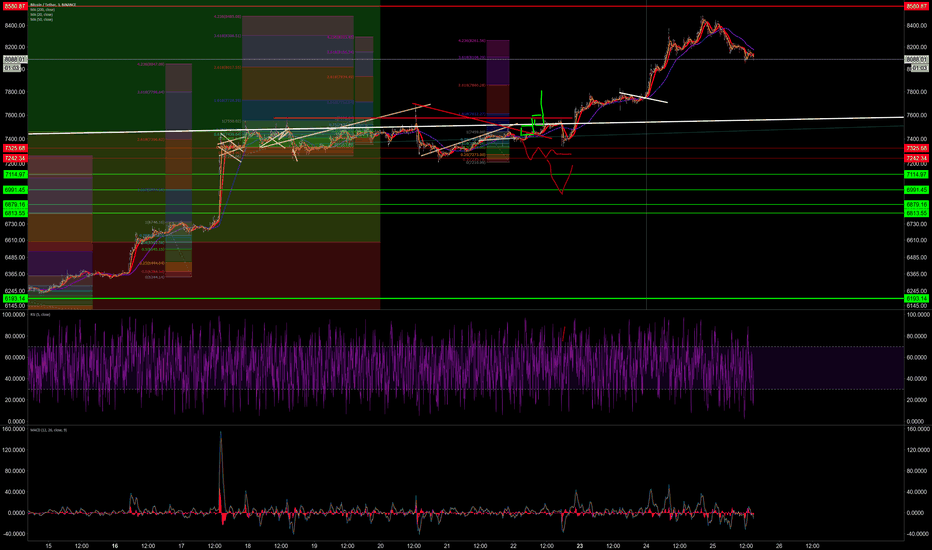The width and height of the screenshot is (932, 550).
Task: Select the red 8580.87 label on right axis
Action: (916, 6)
